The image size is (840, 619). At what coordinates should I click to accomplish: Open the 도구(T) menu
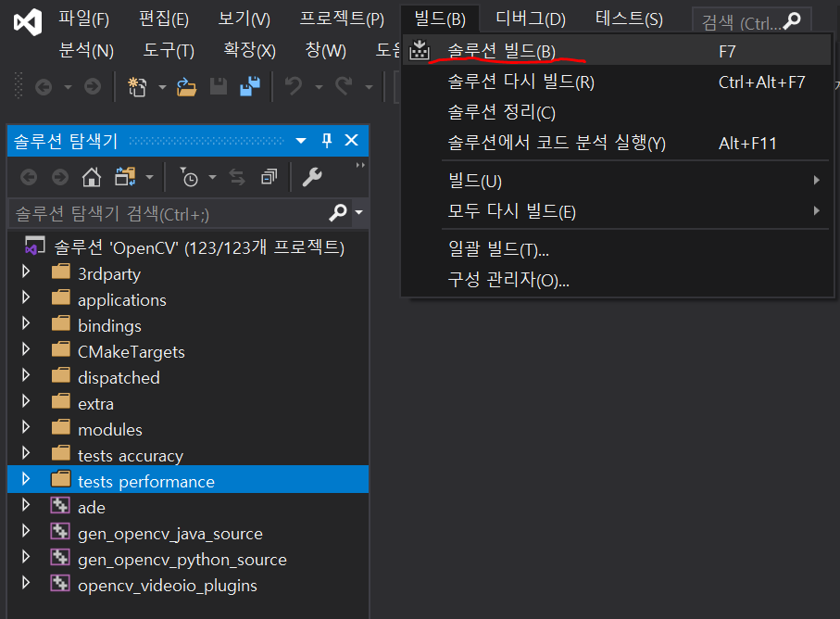point(169,50)
